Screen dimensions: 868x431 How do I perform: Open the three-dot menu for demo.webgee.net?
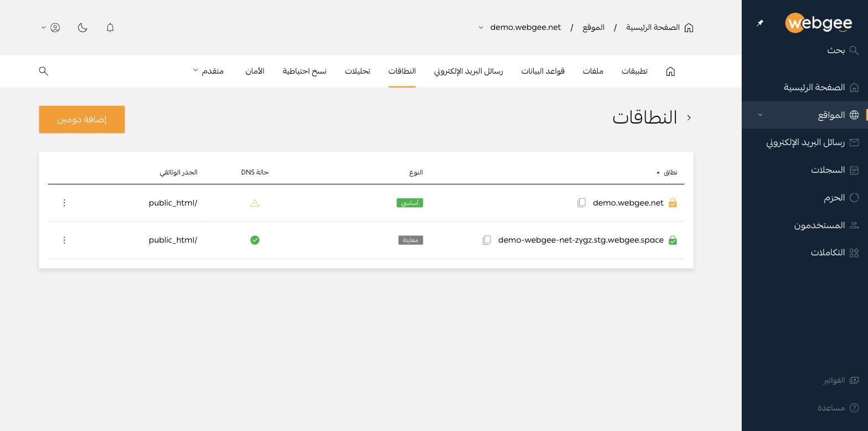[64, 203]
